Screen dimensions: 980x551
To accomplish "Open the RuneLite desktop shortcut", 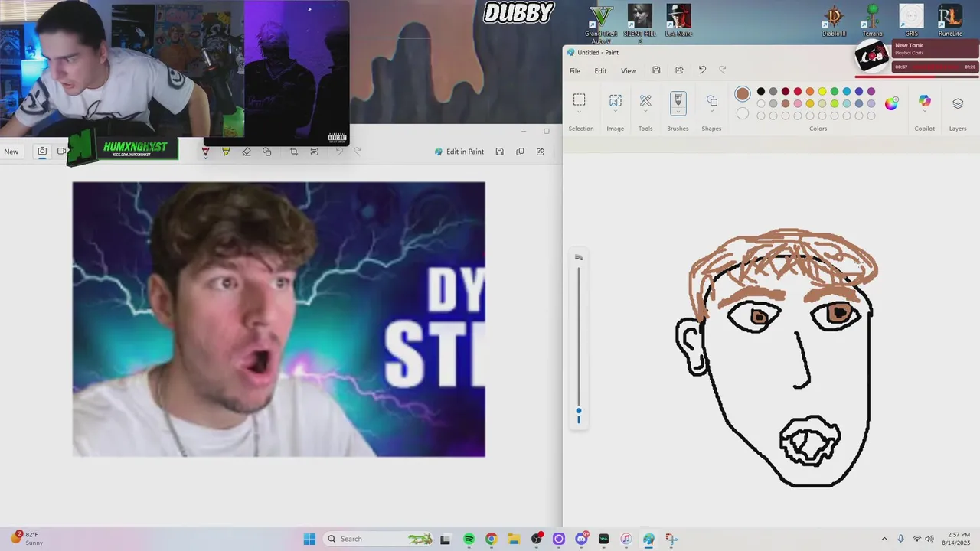I will [950, 20].
